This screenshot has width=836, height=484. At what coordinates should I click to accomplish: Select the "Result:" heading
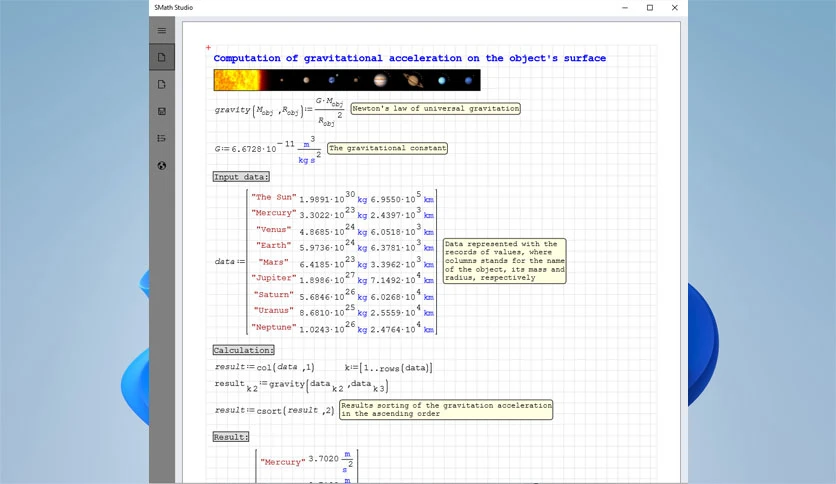point(231,437)
